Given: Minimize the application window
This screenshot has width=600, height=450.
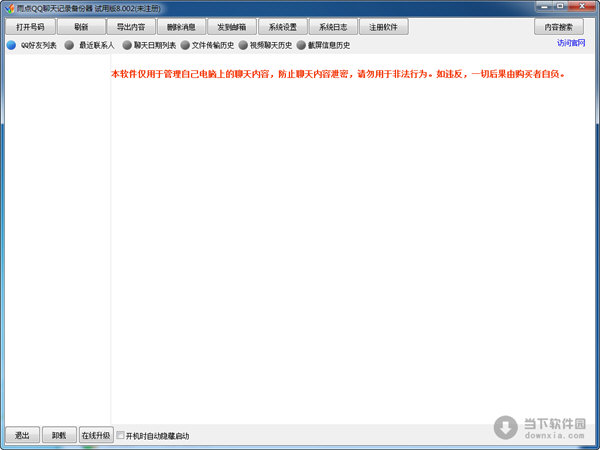Looking at the screenshot, I should pos(545,6).
